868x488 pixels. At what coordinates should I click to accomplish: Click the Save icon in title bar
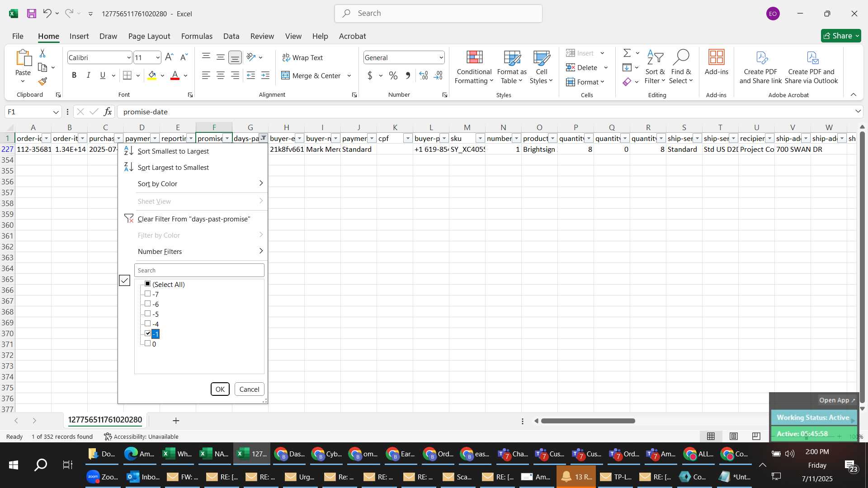[31, 14]
